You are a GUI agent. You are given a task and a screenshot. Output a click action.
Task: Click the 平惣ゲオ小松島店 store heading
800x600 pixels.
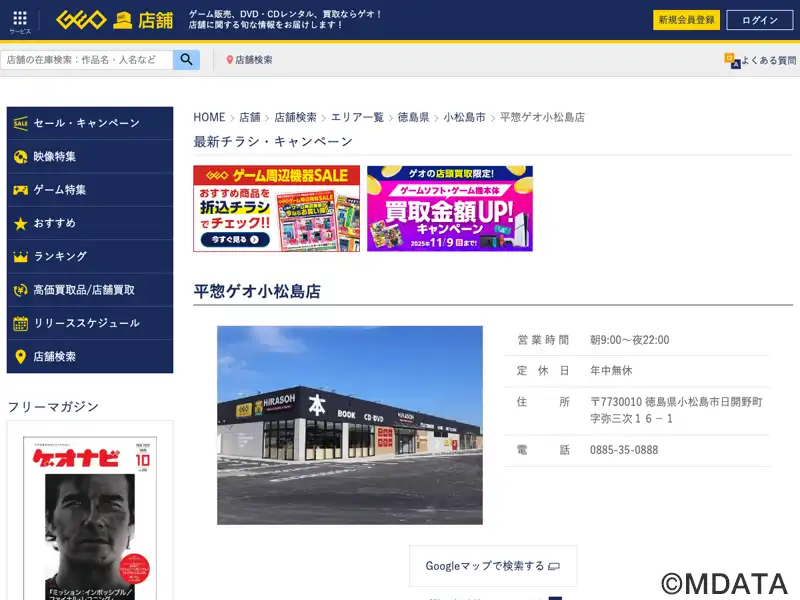(x=257, y=291)
